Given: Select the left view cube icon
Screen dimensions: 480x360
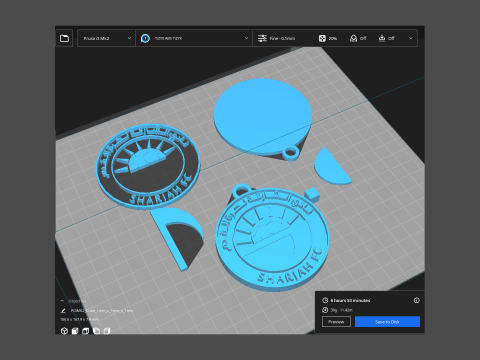Looking at the screenshot, I should click(x=96, y=331).
